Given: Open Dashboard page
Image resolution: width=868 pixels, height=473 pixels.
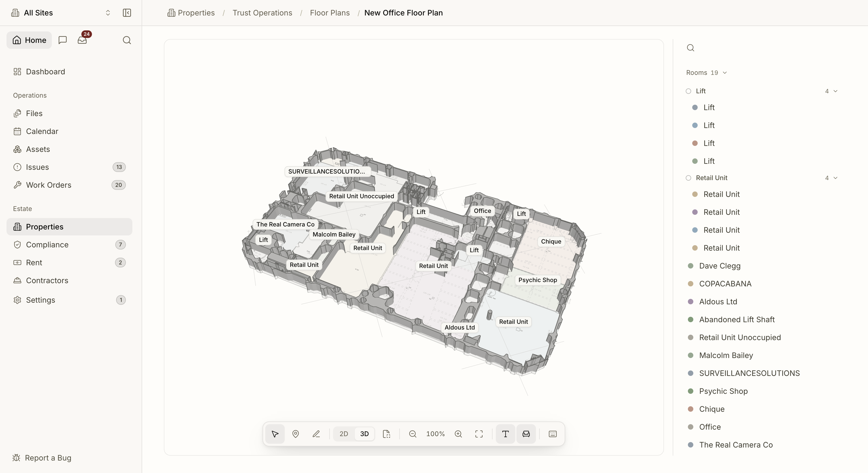Looking at the screenshot, I should [x=69, y=72].
